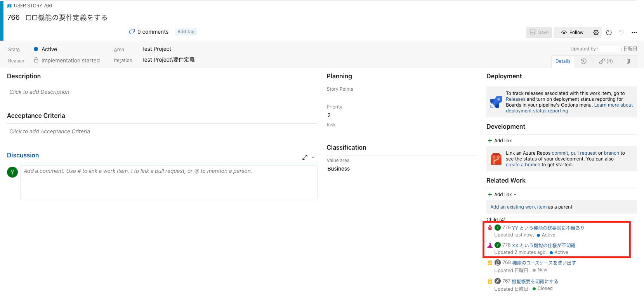Click the Save button
The width and height of the screenshot is (644, 302).
click(x=539, y=33)
